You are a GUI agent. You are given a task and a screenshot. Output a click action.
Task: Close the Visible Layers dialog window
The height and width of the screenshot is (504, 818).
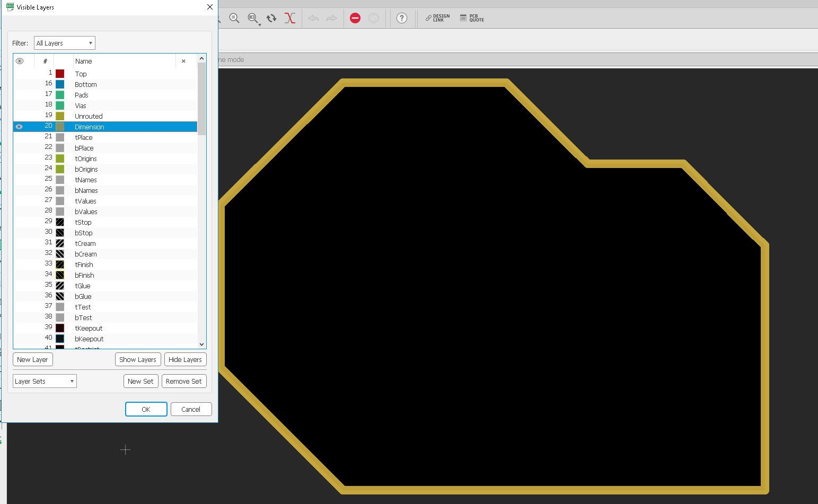coord(209,7)
